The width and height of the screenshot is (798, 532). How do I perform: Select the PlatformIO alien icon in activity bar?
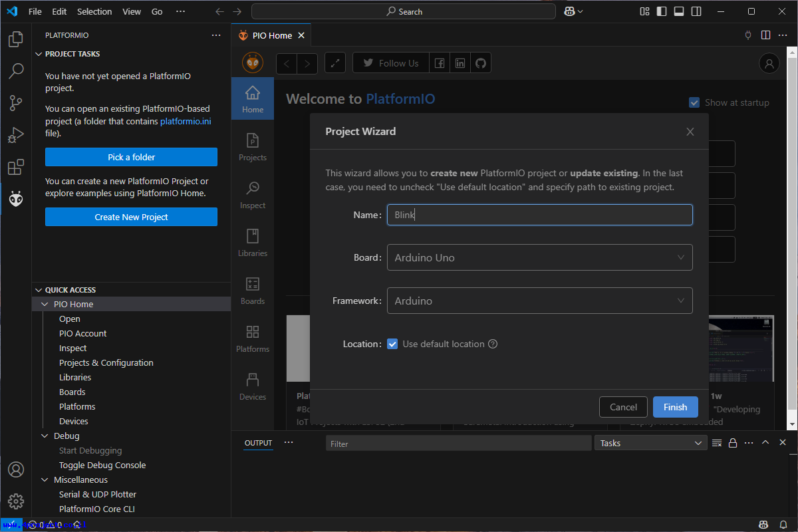[16, 199]
